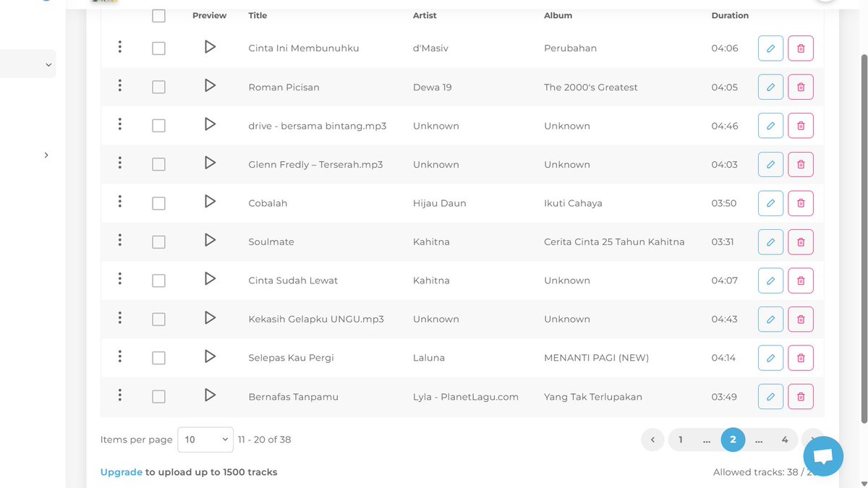Tick the Cinta Sudah Lewat checkbox
Screen dimensions: 868x488
click(x=158, y=281)
